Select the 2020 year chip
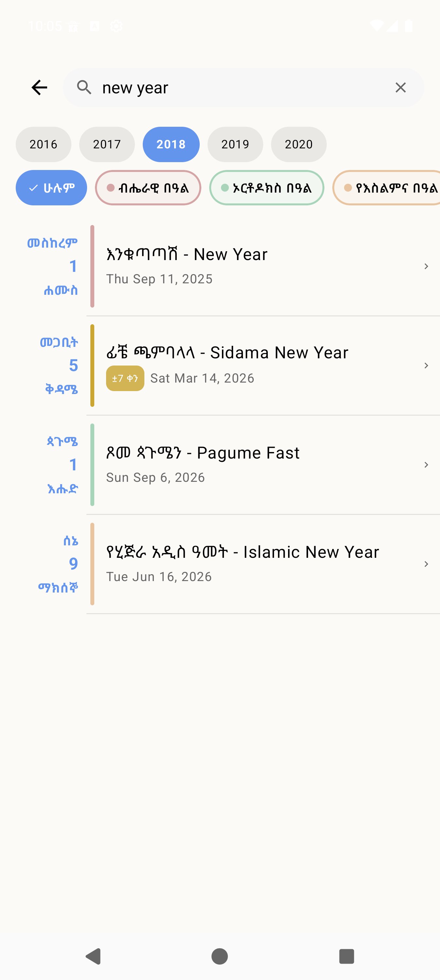This screenshot has width=440, height=980. (x=299, y=144)
